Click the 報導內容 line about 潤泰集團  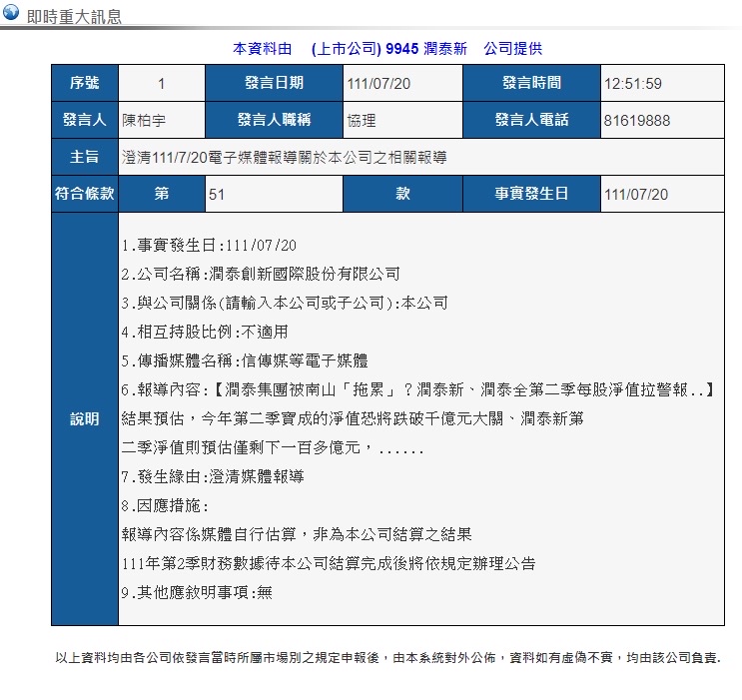click(x=417, y=389)
